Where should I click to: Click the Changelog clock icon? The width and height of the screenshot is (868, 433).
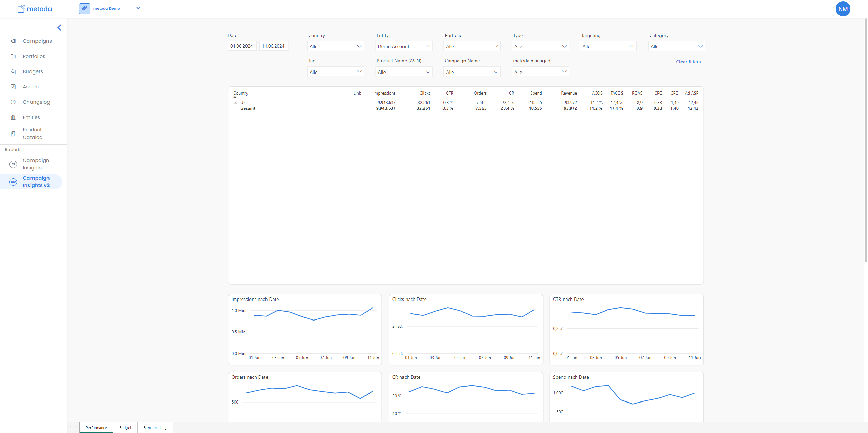[x=13, y=102]
